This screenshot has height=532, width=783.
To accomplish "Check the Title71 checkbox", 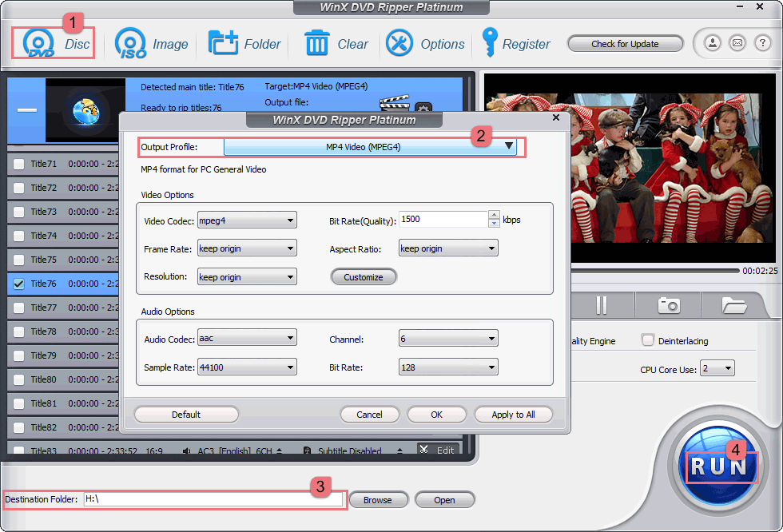I will point(18,164).
